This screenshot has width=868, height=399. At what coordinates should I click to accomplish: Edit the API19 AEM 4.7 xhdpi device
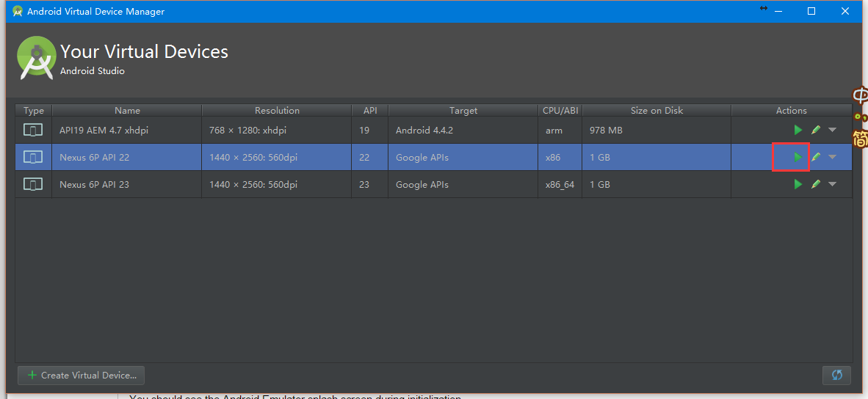816,130
